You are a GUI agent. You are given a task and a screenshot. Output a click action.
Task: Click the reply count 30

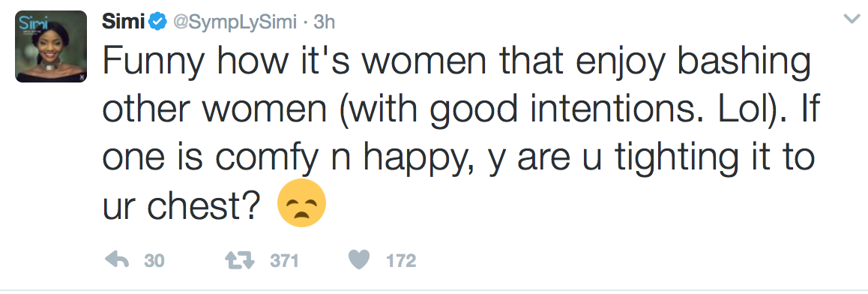click(154, 261)
